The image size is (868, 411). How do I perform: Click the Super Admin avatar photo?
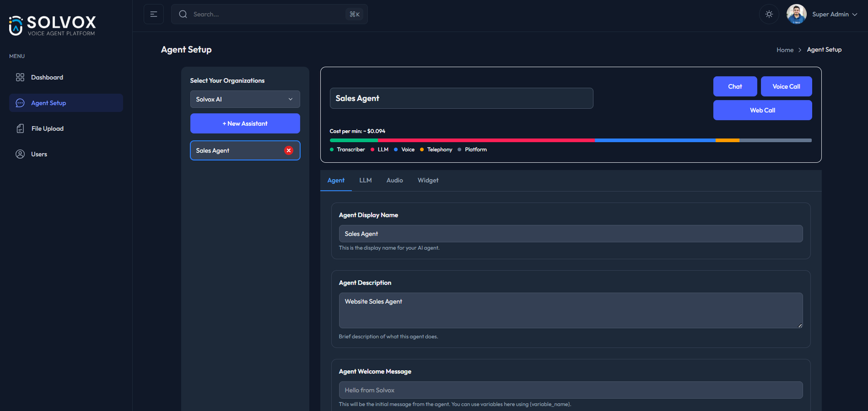(796, 14)
